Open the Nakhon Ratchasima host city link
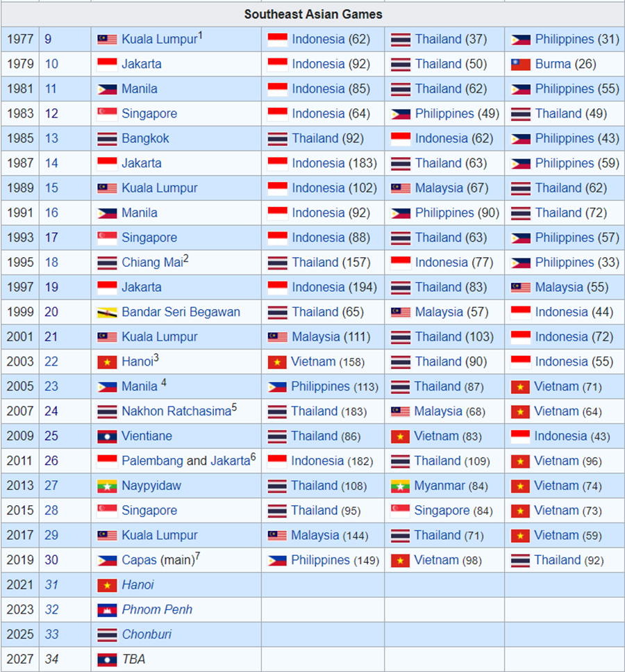The width and height of the screenshot is (625, 672). [x=176, y=411]
